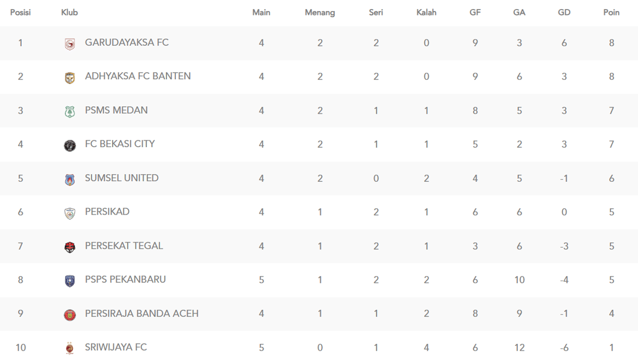Click the Garudayaksa FC club logo
The height and width of the screenshot is (364, 638).
point(70,44)
